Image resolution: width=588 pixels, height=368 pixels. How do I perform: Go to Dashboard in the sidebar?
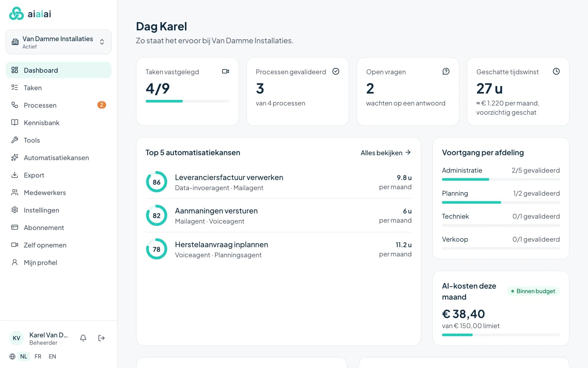58,70
